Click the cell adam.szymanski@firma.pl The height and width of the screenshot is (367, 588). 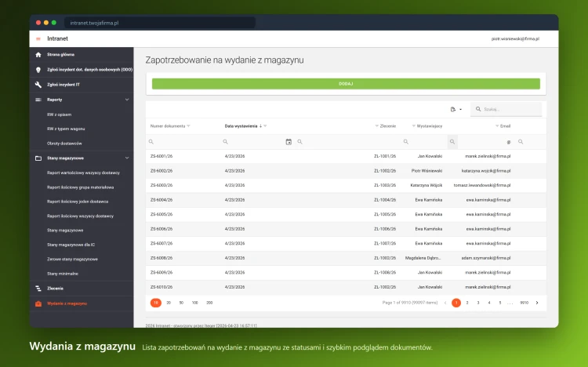tap(486, 258)
